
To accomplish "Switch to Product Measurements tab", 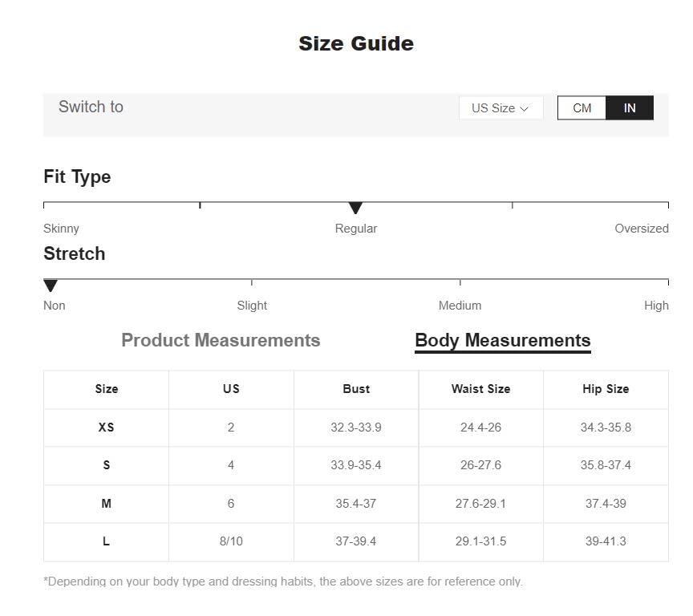I will (x=221, y=340).
